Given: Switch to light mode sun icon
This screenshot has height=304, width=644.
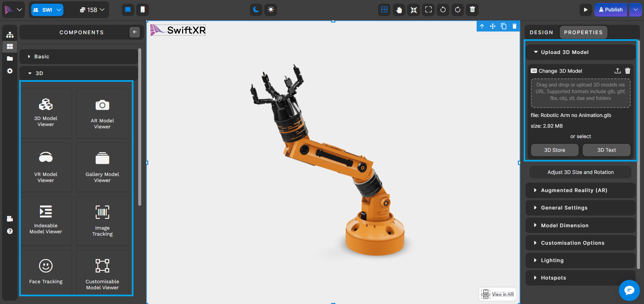Looking at the screenshot, I should tap(271, 10).
